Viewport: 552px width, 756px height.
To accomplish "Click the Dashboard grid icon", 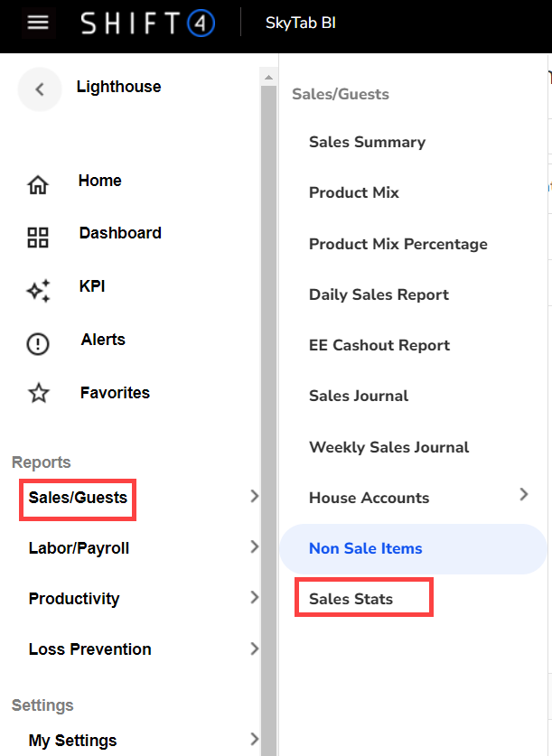I will [x=38, y=238].
